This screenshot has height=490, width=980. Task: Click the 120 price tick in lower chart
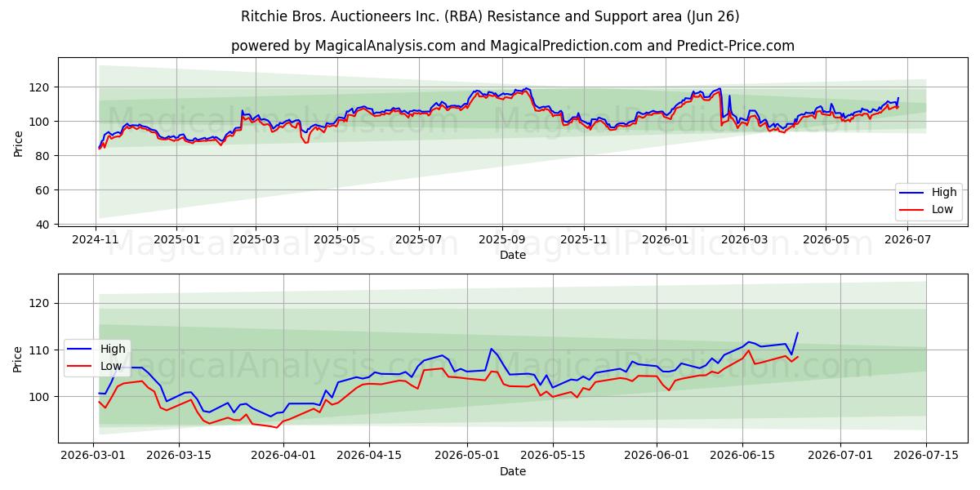tap(41, 303)
